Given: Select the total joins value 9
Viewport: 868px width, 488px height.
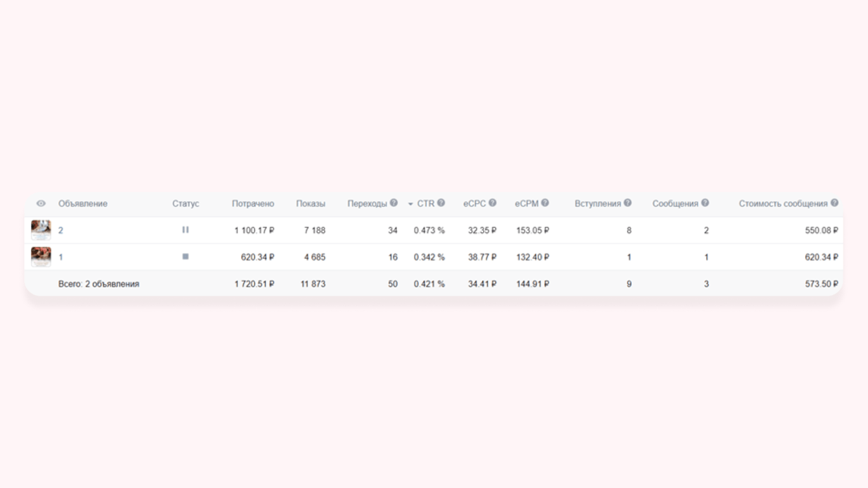Looking at the screenshot, I should 629,284.
